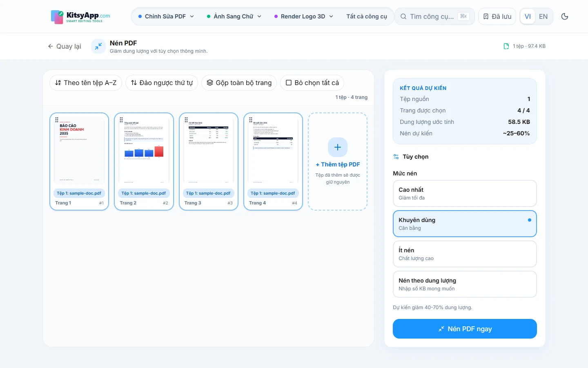Toggle the Bỏ chọn tất cả checkbox
Image resolution: width=588 pixels, height=368 pixels.
pos(289,83)
